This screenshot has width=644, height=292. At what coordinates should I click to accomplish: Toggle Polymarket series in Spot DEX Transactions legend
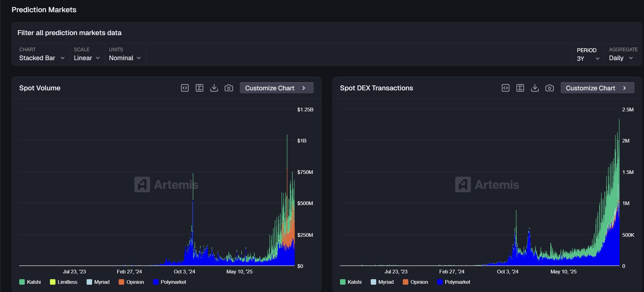454,282
